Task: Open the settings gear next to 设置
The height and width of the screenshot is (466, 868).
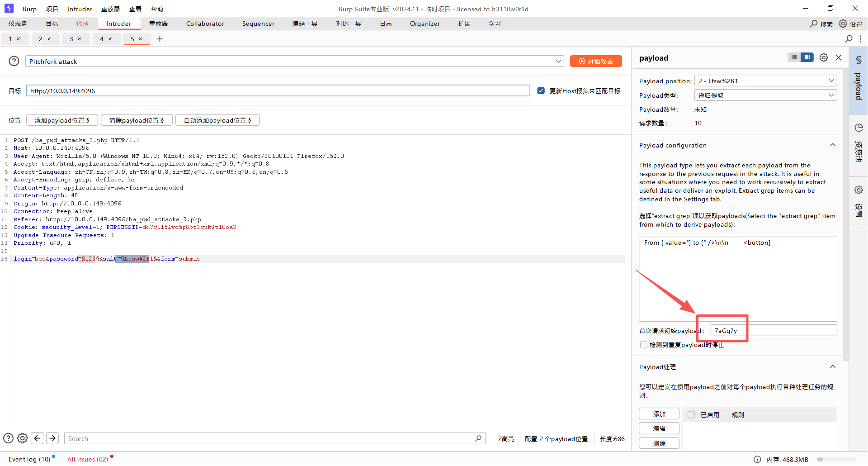Action: (843, 24)
